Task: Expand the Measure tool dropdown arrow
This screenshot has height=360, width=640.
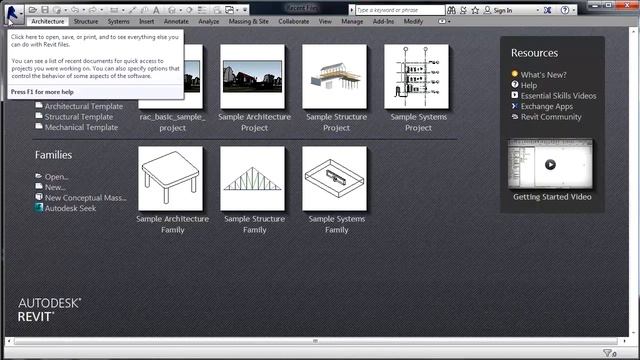Action: (x=123, y=10)
